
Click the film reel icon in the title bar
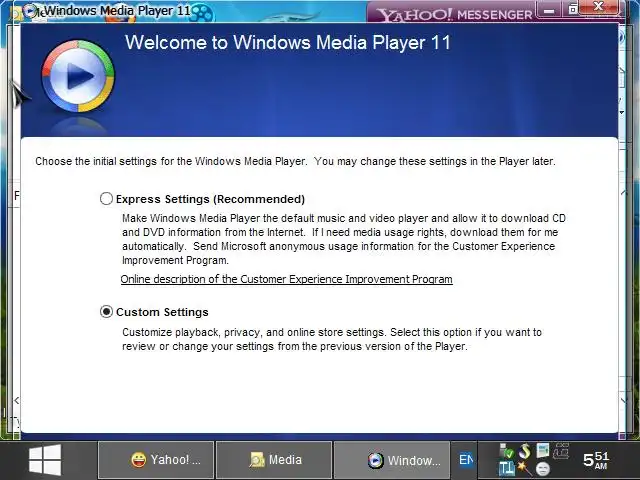coord(202,13)
